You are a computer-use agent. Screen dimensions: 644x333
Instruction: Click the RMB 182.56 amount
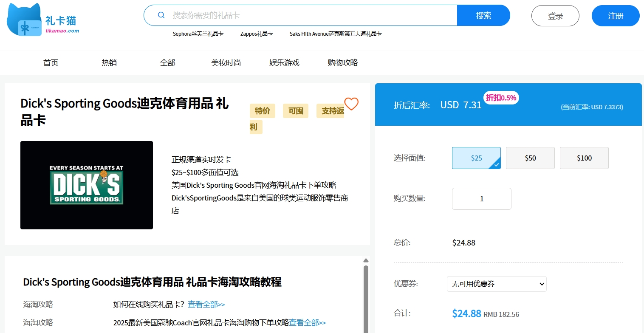[501, 315]
